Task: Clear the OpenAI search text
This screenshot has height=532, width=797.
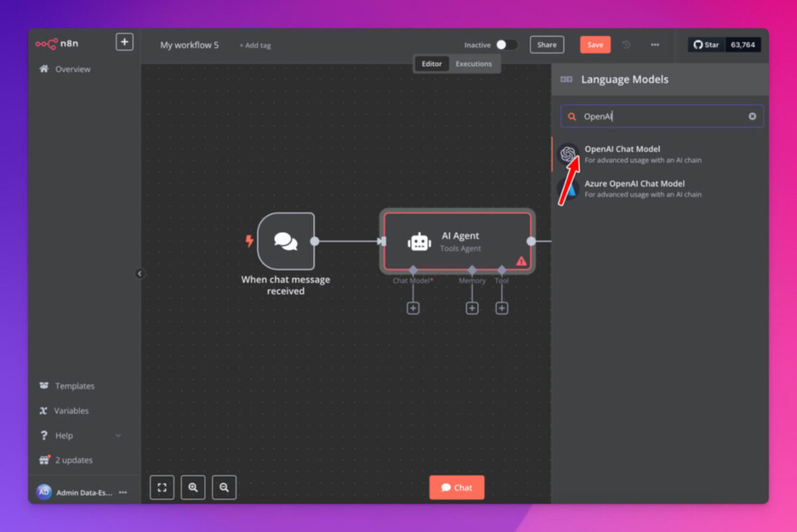Action: pyautogui.click(x=753, y=116)
